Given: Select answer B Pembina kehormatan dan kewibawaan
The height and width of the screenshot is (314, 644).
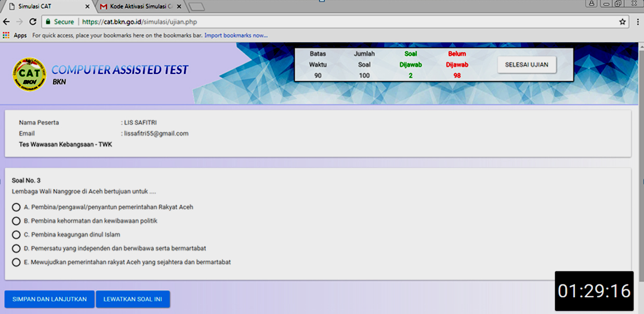Looking at the screenshot, I should (16, 221).
